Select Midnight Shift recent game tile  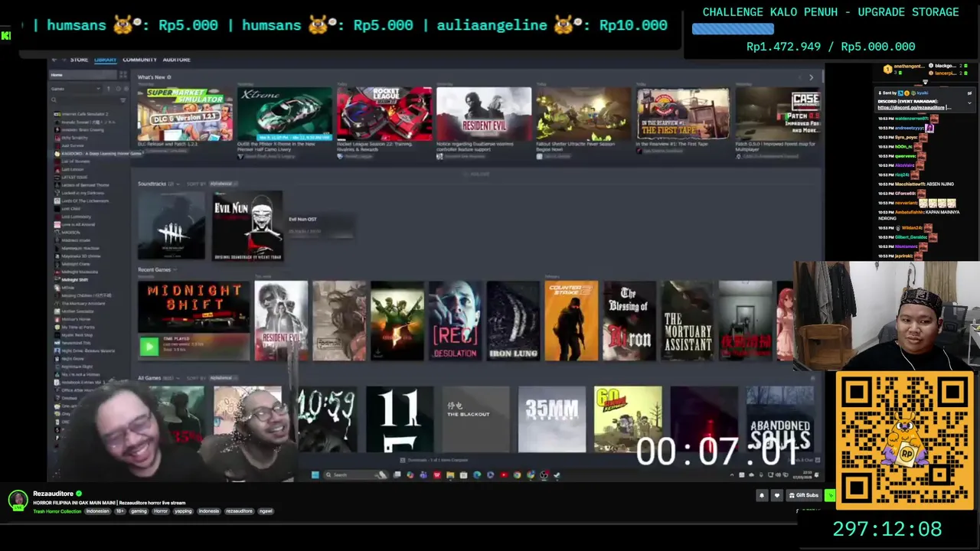point(194,320)
